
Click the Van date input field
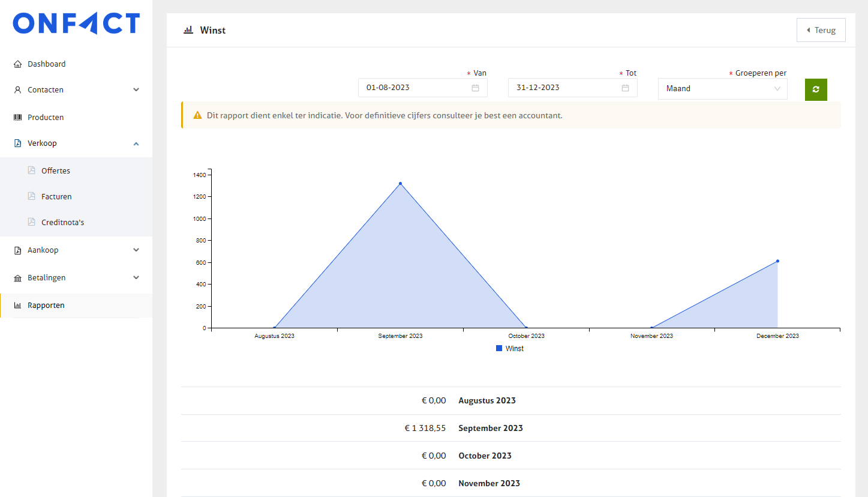pos(414,88)
